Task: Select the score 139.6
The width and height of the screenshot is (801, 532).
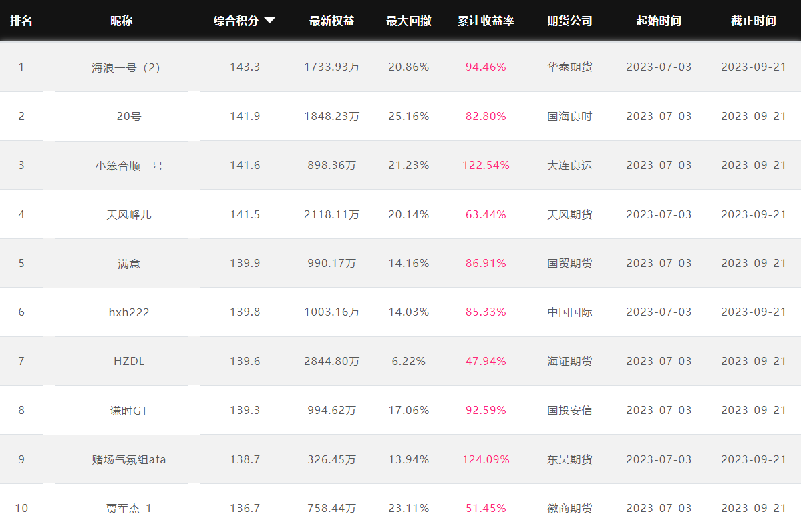Action: click(245, 362)
